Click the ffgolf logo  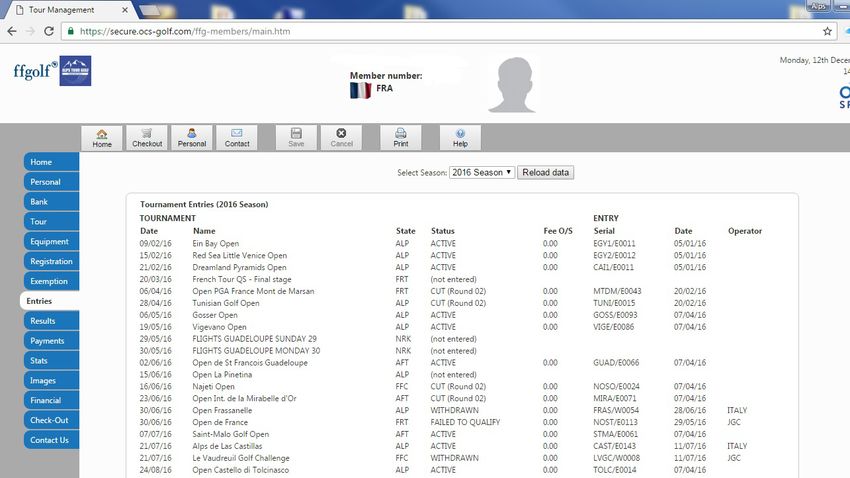point(35,70)
